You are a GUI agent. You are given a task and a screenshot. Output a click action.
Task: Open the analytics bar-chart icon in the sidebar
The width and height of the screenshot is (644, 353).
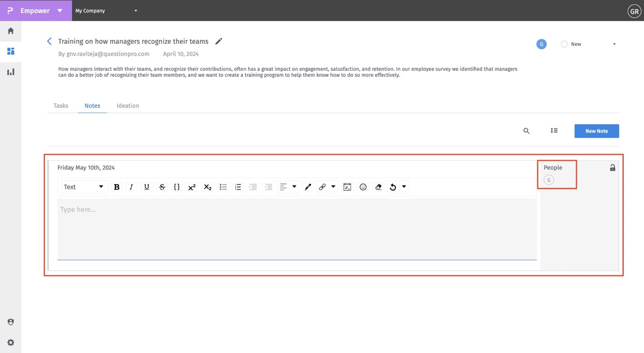tap(11, 71)
